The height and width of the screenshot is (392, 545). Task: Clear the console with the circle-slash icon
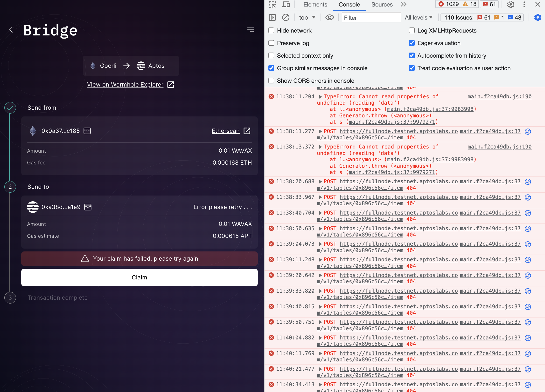coord(286,17)
